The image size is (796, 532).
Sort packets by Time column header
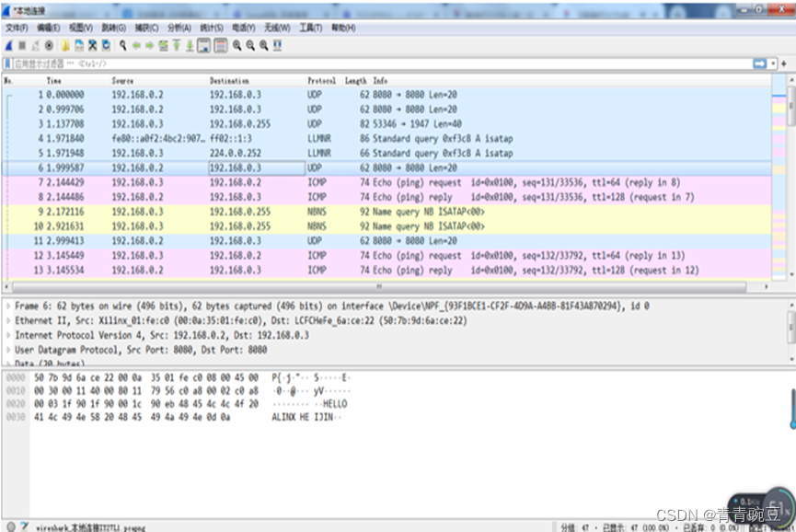[x=53, y=81]
